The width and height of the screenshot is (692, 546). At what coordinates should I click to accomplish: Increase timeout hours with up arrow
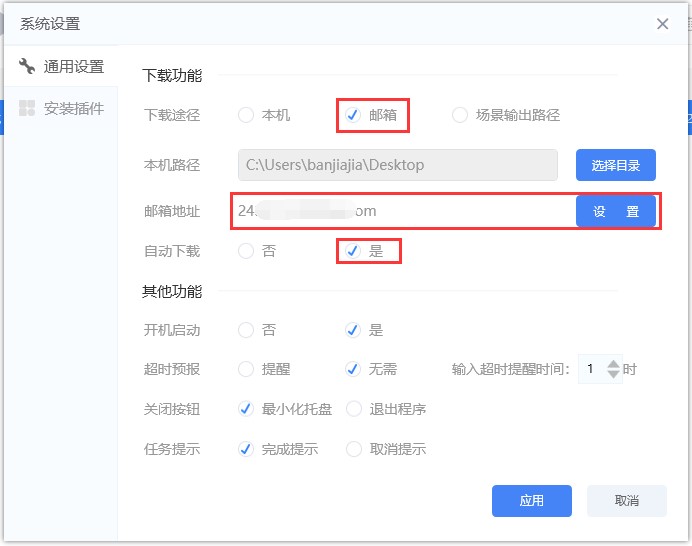pyautogui.click(x=613, y=364)
